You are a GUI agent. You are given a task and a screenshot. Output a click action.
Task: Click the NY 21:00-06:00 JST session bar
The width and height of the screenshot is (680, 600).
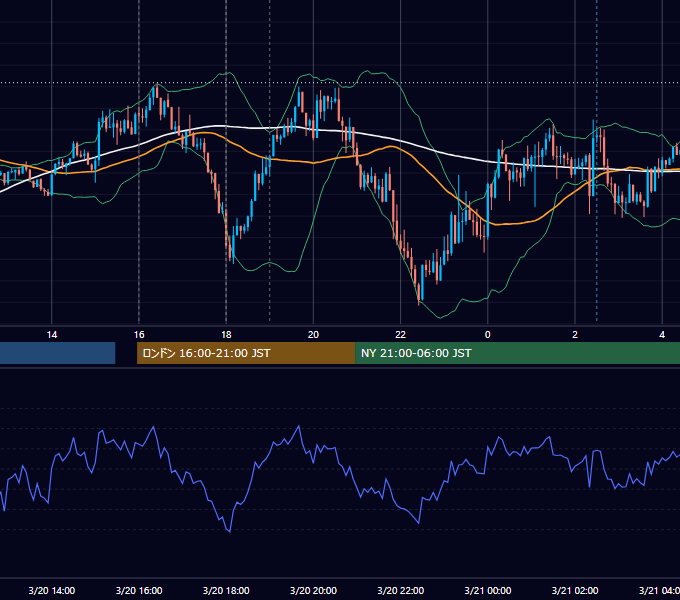pyautogui.click(x=517, y=353)
